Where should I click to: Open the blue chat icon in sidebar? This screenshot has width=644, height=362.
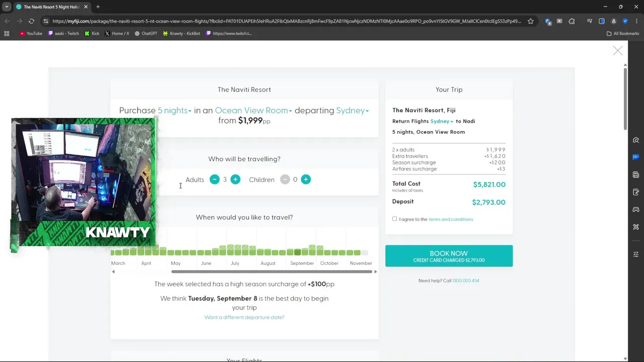[x=636, y=157]
